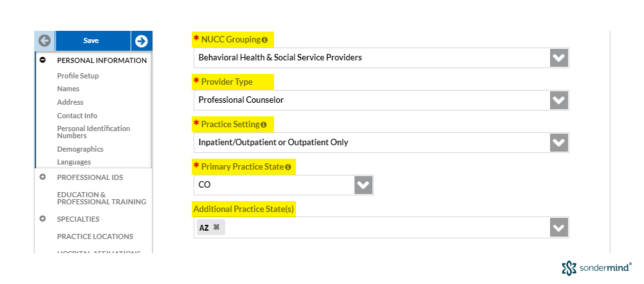Expand the Professional IDs section
This screenshot has height=284, width=644.
tap(42, 177)
